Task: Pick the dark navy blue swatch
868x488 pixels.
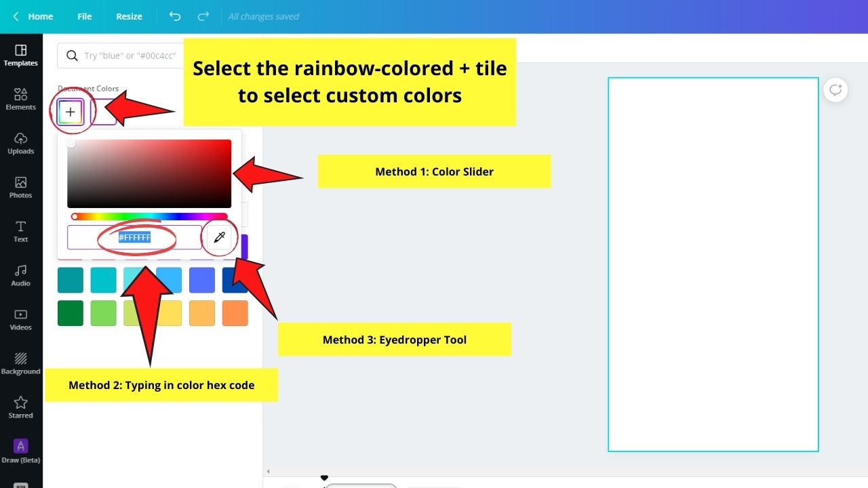Action: click(235, 280)
